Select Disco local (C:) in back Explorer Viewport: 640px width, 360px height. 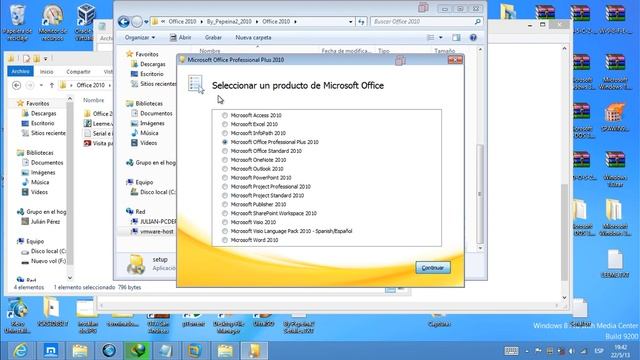(x=48, y=251)
